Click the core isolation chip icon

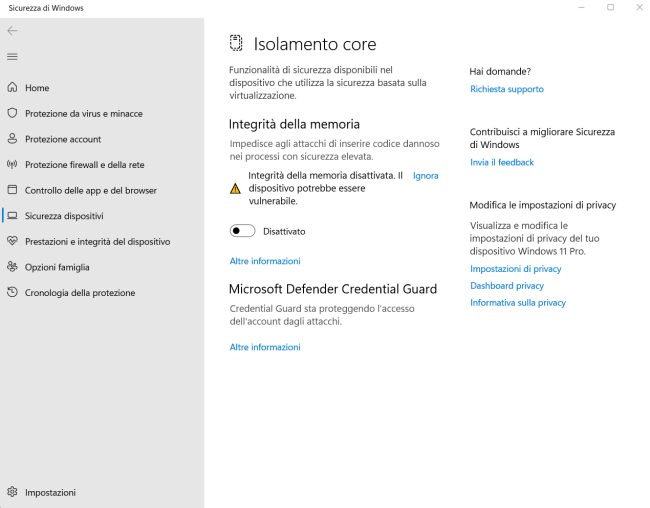click(x=236, y=44)
